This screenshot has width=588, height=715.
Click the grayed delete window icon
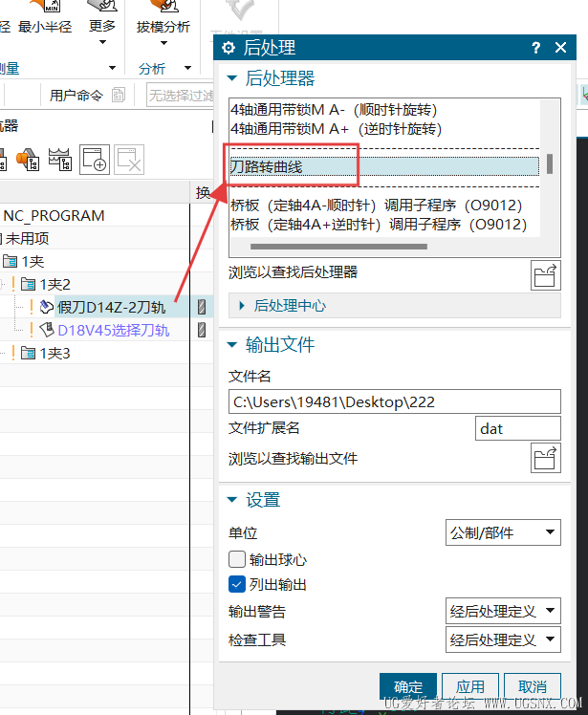coord(129,160)
